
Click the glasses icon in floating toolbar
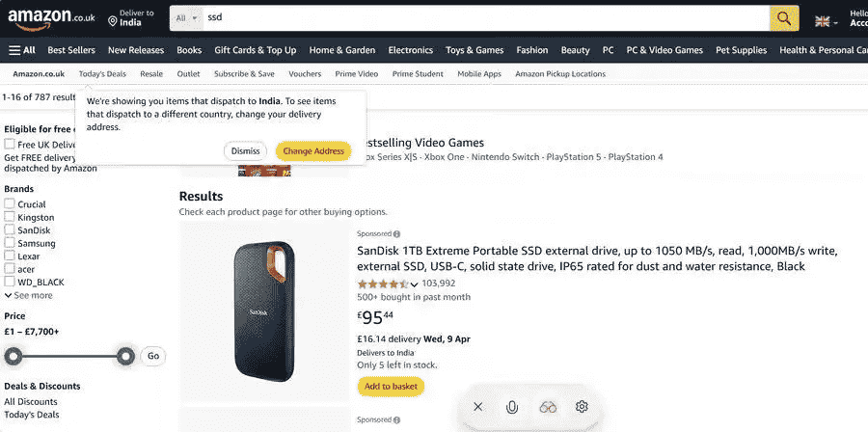point(548,407)
